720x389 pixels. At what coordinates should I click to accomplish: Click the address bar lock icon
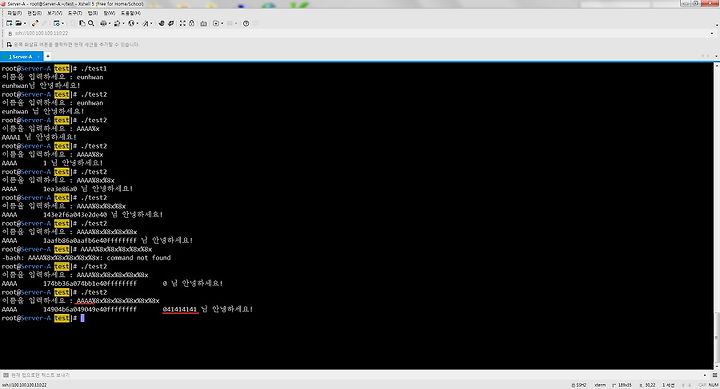point(10,34)
